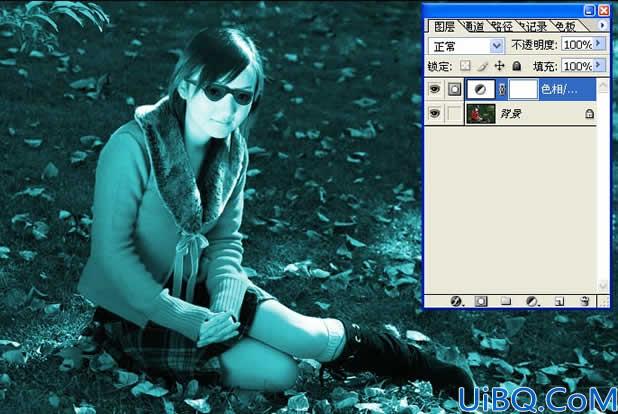This screenshot has width=618, height=414.
Task: Open the 不透明度 opacity slider arrow
Action: (x=598, y=44)
